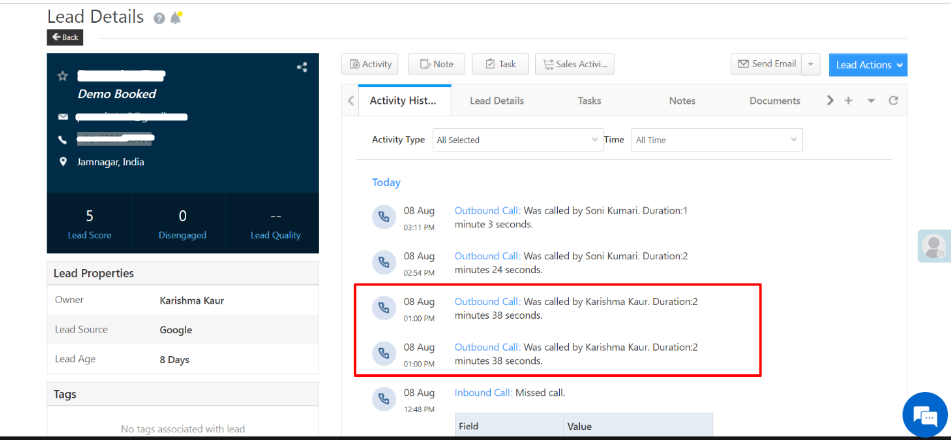
Task: Click phone icon of 03:11 PM call
Action: [383, 217]
